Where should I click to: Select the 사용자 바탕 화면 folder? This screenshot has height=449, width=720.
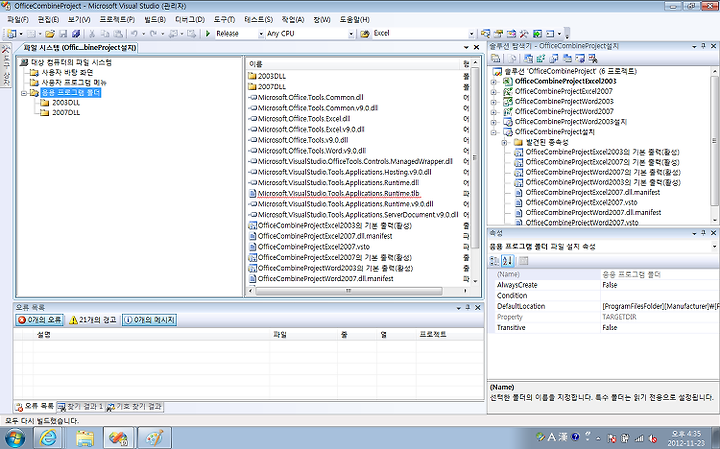pos(68,73)
